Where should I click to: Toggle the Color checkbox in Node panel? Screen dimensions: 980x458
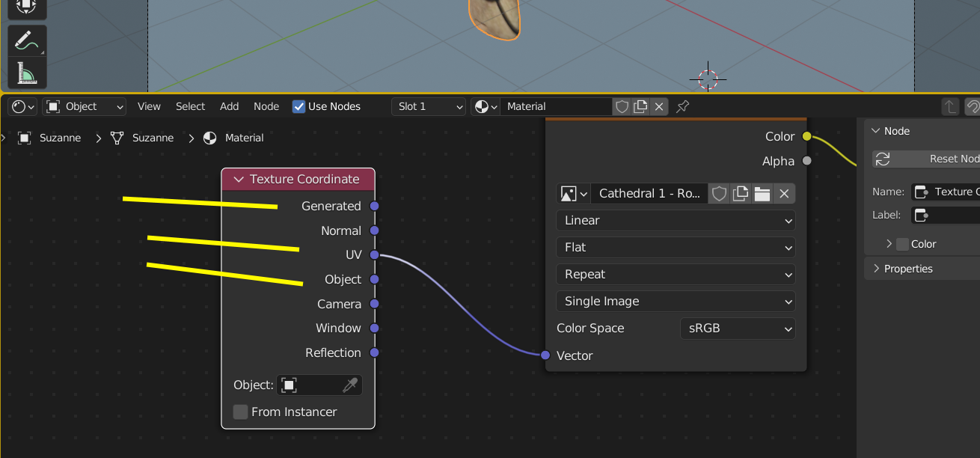[x=902, y=244]
